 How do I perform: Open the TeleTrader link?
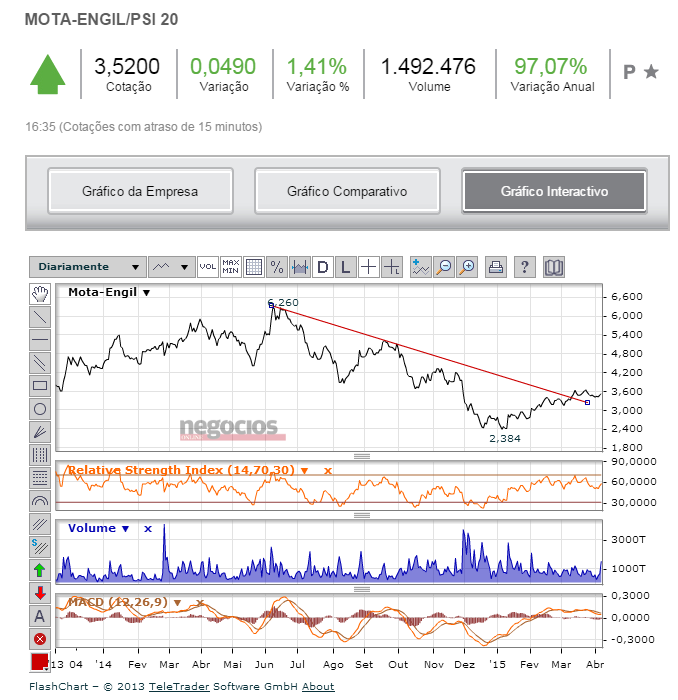(x=179, y=686)
